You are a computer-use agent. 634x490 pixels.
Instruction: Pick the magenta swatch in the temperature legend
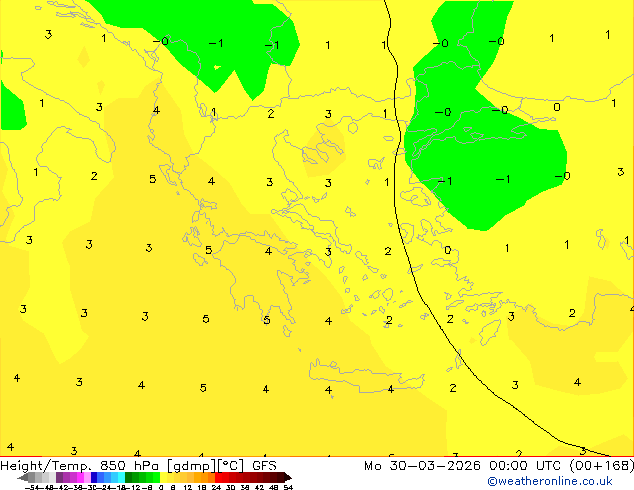(80, 477)
